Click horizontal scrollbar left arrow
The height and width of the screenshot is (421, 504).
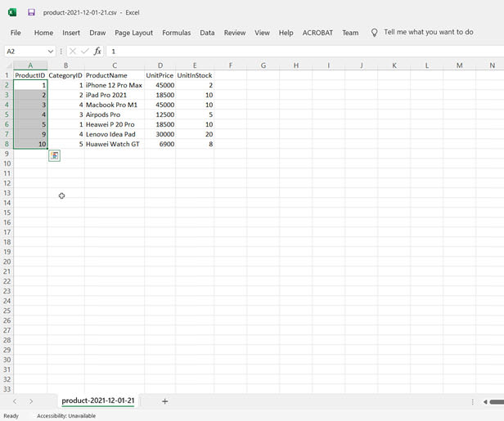[x=485, y=401]
